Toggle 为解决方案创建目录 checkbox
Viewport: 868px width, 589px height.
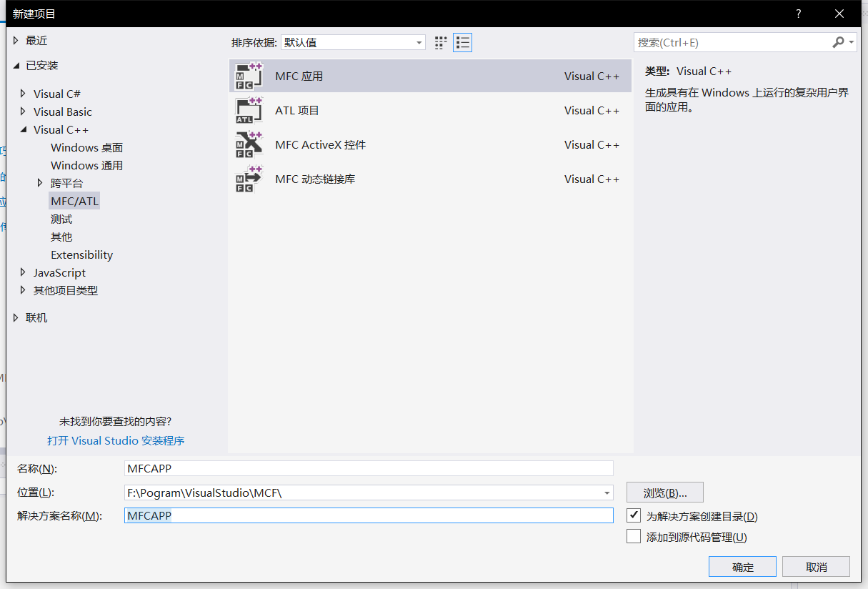click(x=634, y=515)
